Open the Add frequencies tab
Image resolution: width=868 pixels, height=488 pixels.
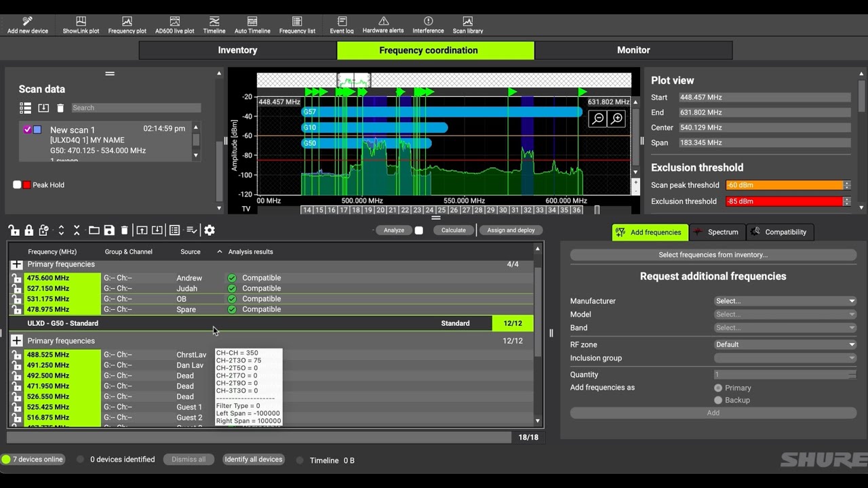[650, 232]
